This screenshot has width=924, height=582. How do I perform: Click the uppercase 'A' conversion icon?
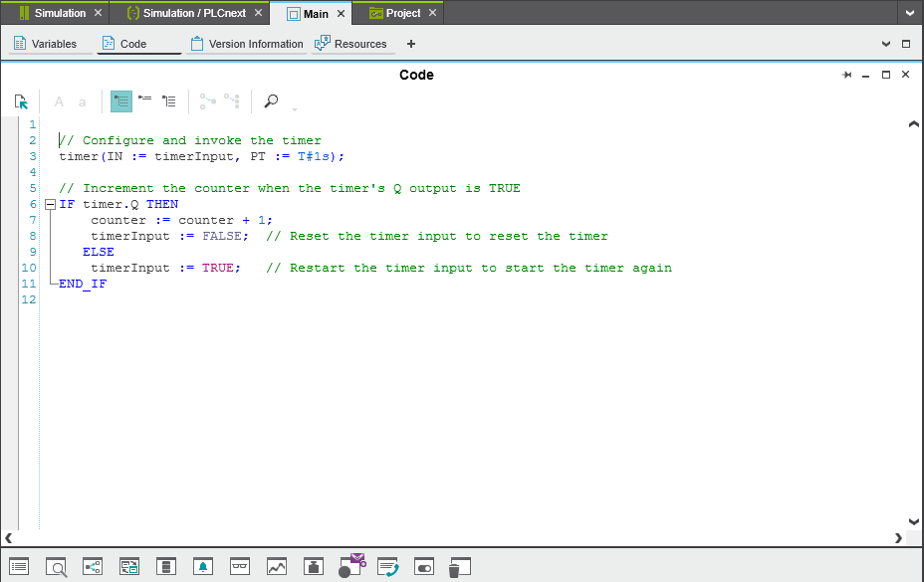tap(59, 101)
